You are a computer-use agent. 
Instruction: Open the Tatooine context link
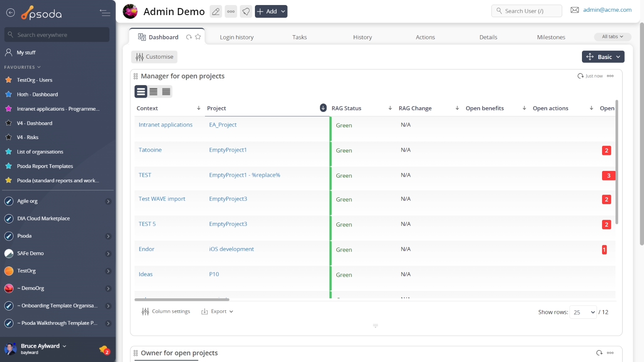point(150,150)
